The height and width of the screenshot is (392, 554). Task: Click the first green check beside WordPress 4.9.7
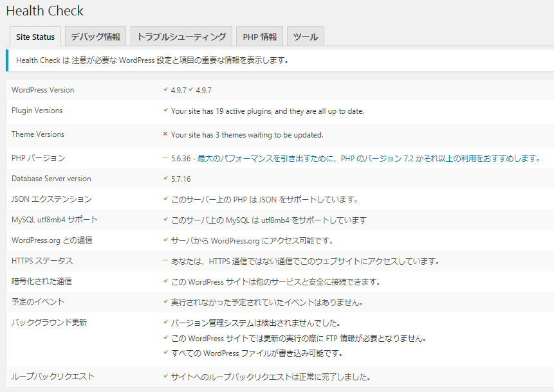[x=165, y=89]
